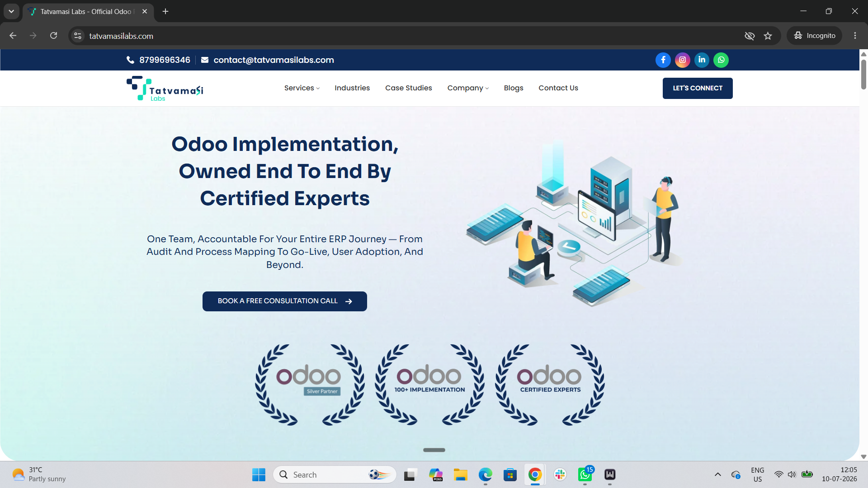Open the LinkedIn social icon

pyautogui.click(x=702, y=60)
